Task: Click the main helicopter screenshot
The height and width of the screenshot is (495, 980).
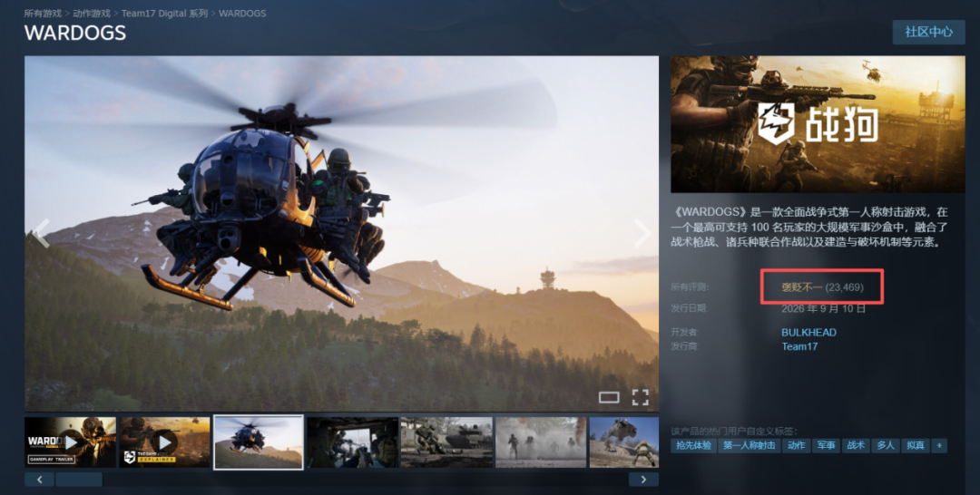Action: tap(341, 234)
